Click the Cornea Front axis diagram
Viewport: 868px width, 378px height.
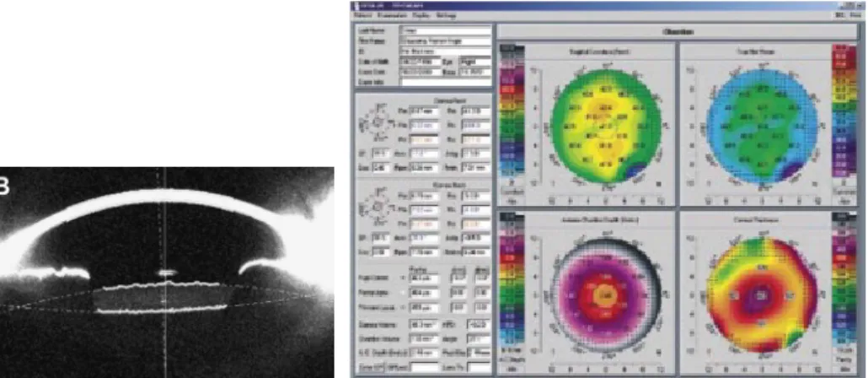point(377,122)
